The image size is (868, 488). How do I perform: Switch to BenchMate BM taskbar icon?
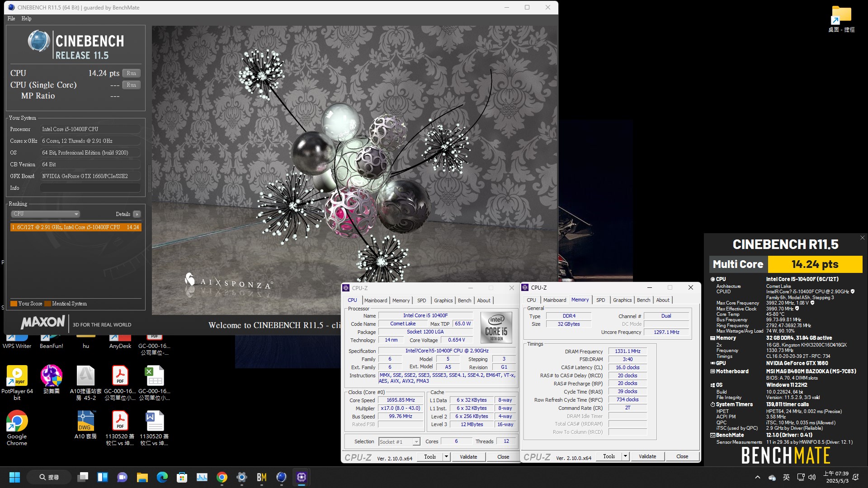[x=262, y=477]
